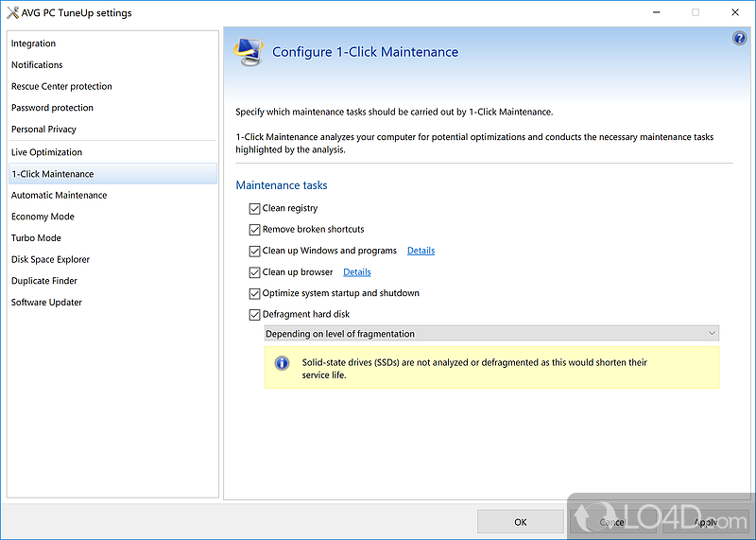Screen dimensions: 756x540
Task: Go to Automatic Maintenance settings
Action: click(x=59, y=196)
